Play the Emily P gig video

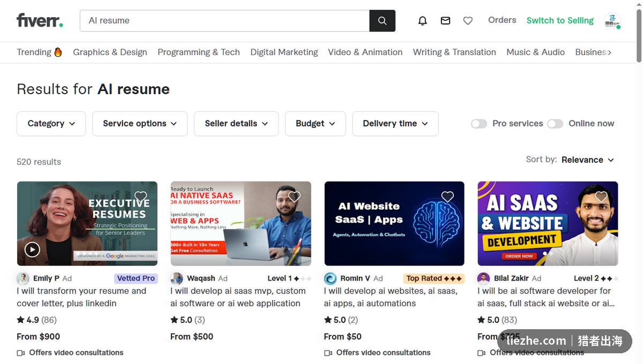[x=32, y=249]
